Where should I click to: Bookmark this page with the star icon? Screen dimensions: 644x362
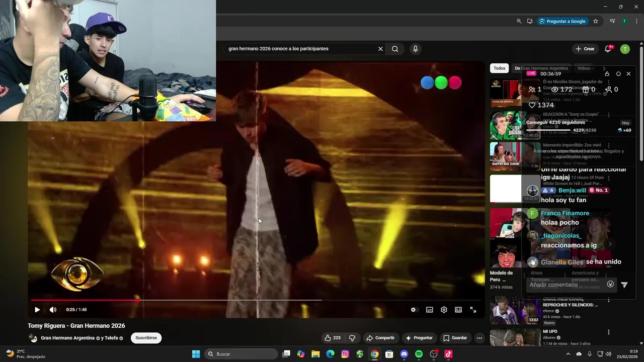coord(596,21)
